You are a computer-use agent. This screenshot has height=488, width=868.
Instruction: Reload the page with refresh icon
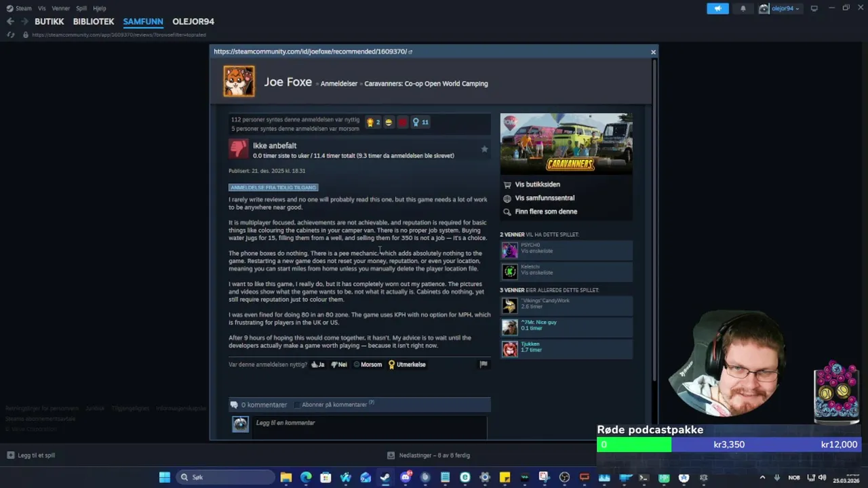pos(11,35)
